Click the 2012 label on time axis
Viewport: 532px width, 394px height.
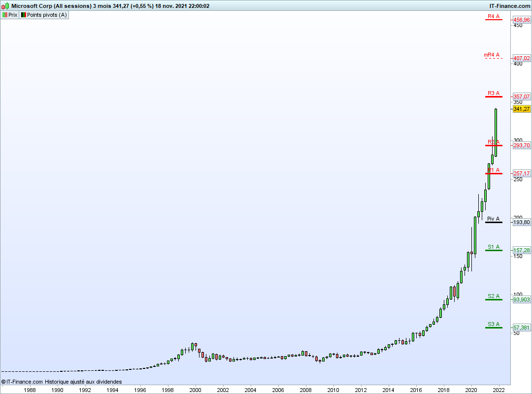coord(361,390)
